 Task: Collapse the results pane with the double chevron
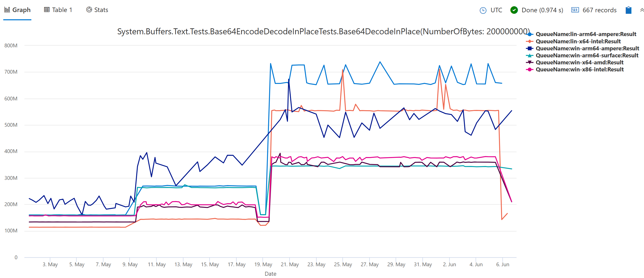pyautogui.click(x=642, y=10)
